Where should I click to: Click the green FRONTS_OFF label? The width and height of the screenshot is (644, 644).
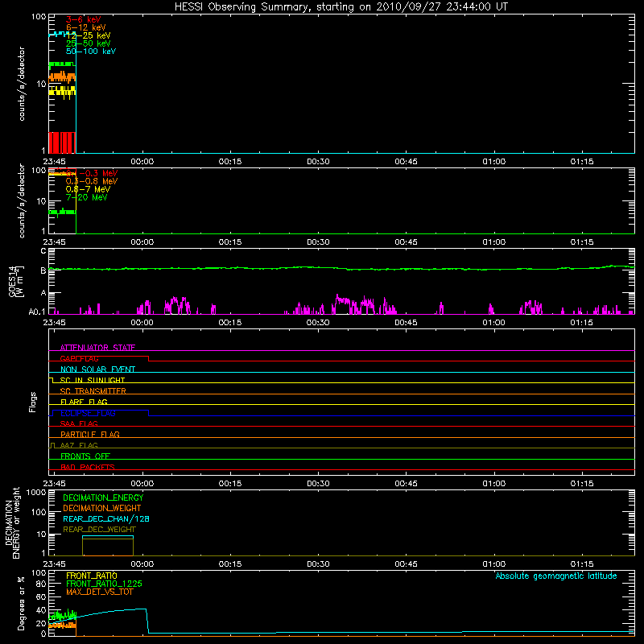pyautogui.click(x=85, y=456)
